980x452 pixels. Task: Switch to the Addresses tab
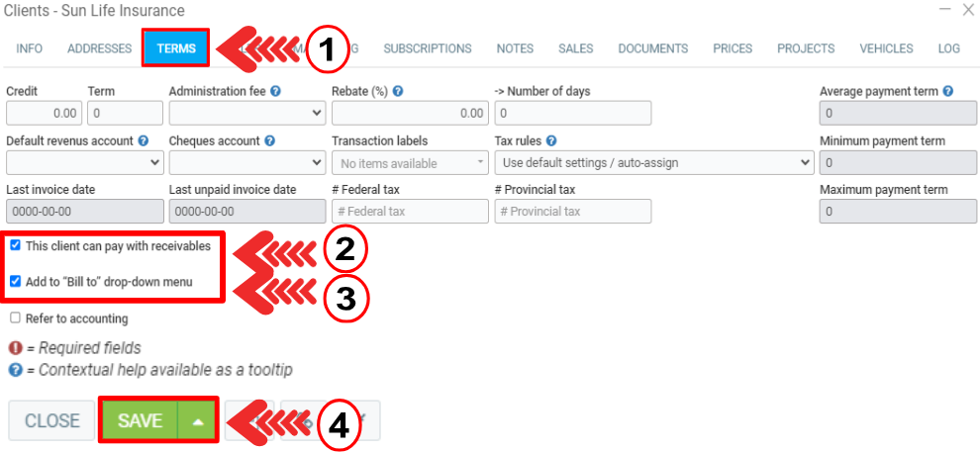point(99,48)
